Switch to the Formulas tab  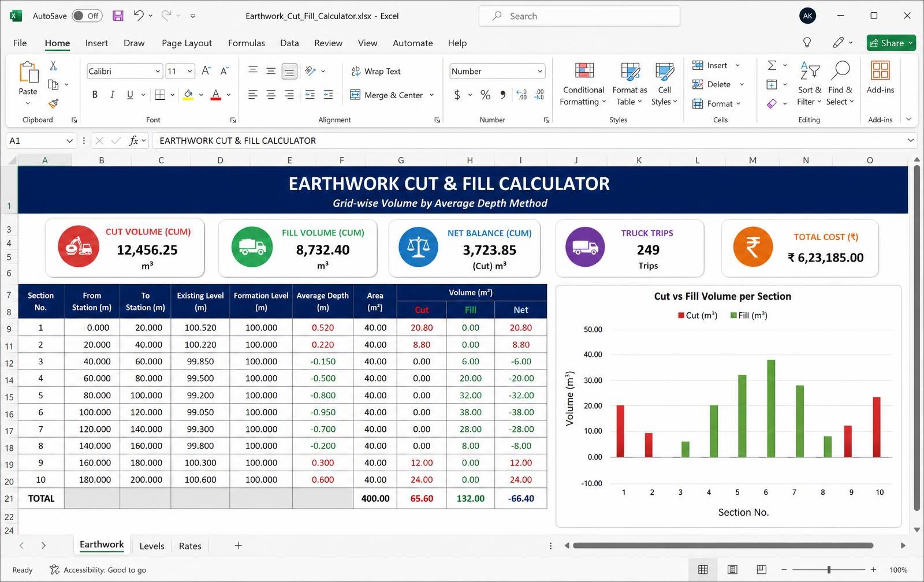(x=247, y=43)
